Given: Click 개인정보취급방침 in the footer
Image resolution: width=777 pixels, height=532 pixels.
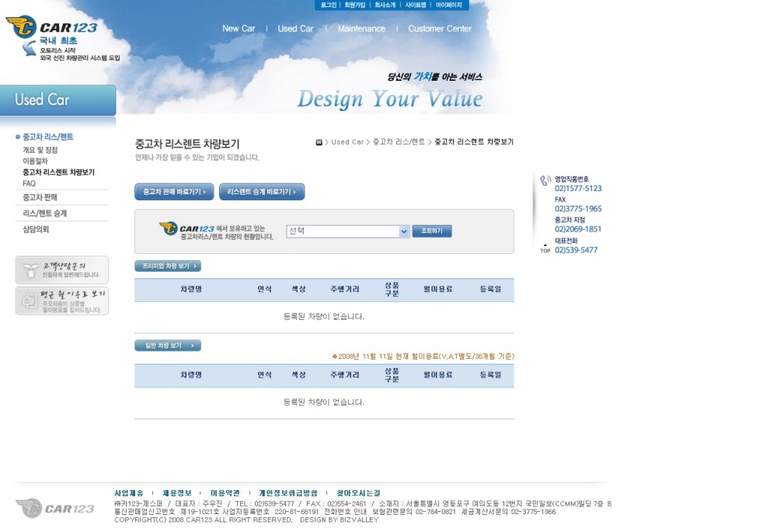Looking at the screenshot, I should (x=288, y=493).
